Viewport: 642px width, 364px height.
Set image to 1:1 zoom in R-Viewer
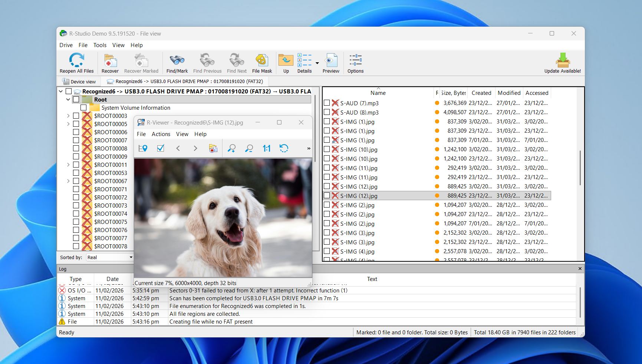click(x=266, y=148)
